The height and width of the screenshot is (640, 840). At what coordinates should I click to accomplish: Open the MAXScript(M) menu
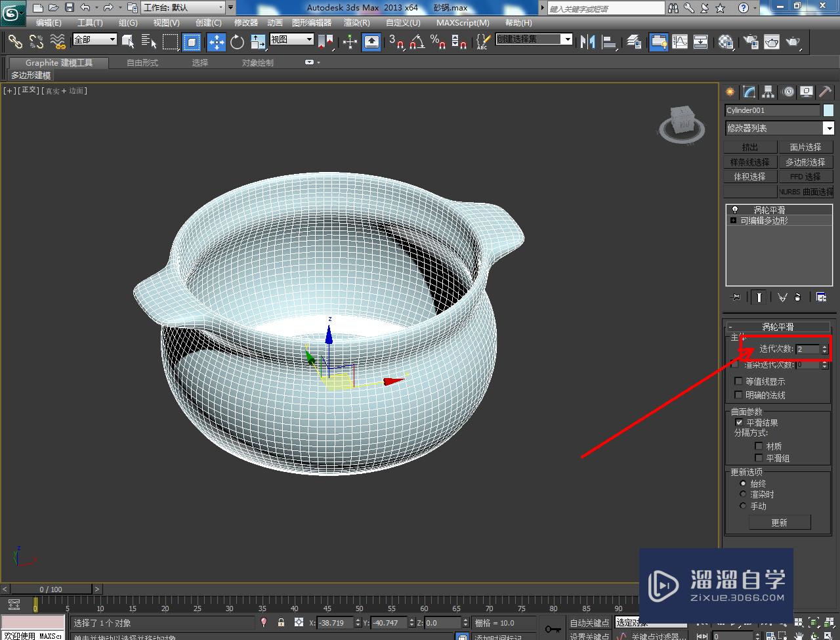click(x=463, y=22)
